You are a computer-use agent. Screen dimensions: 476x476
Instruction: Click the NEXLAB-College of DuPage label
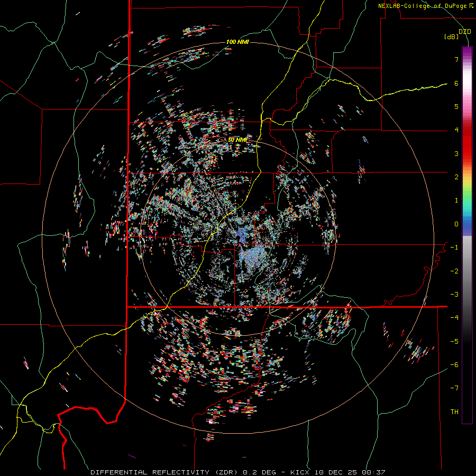pyautogui.click(x=425, y=6)
